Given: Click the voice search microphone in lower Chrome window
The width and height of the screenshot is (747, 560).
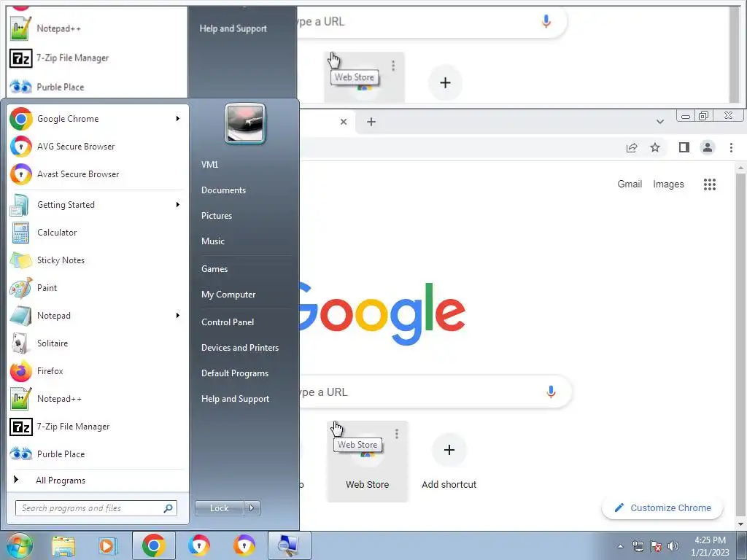Looking at the screenshot, I should 551,392.
